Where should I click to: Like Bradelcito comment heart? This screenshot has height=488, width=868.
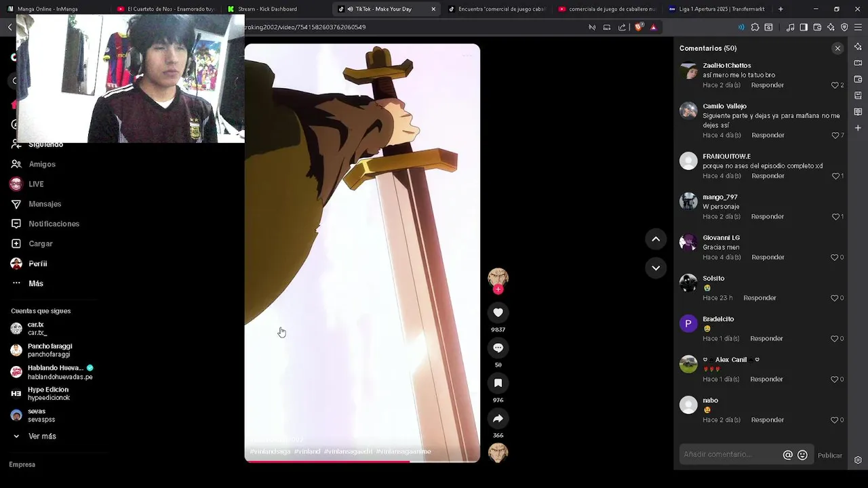tap(835, 339)
